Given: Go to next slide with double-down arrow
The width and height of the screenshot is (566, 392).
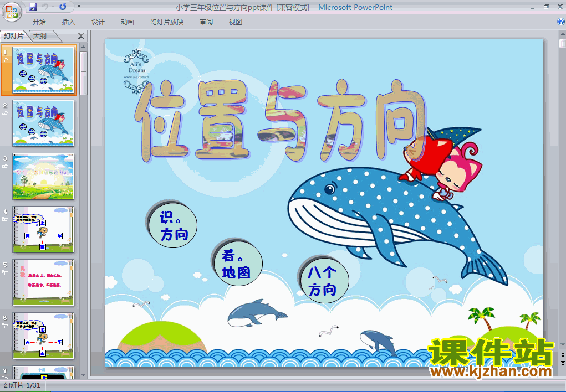Looking at the screenshot, I should pyautogui.click(x=562, y=363).
